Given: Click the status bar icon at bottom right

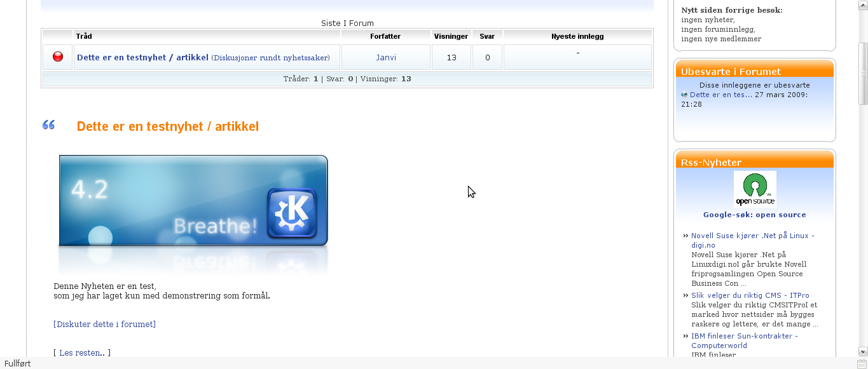Looking at the screenshot, I should coord(862,364).
